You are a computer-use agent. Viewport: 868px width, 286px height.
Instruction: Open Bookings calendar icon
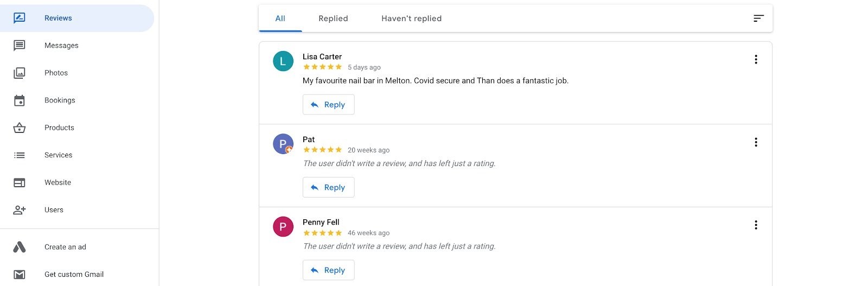click(x=20, y=100)
